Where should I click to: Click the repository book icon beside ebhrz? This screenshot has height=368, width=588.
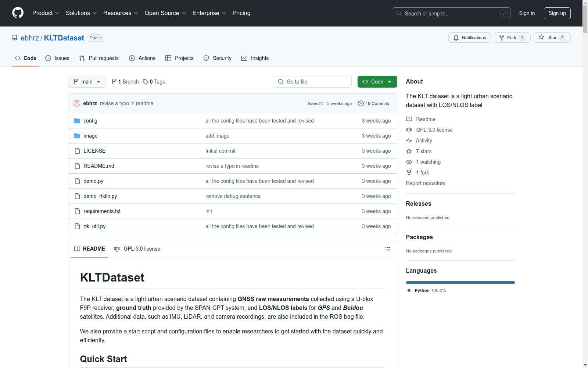[15, 38]
